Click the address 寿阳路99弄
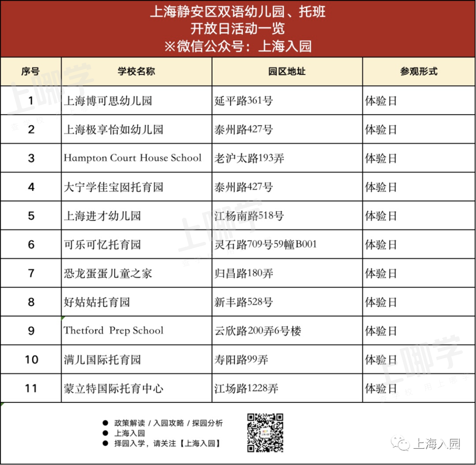476x465 pixels. tap(241, 360)
